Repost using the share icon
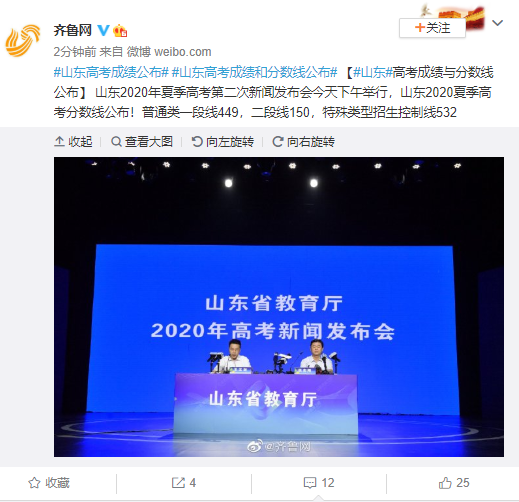Image resolution: width=519 pixels, height=502 pixels. coord(184,483)
